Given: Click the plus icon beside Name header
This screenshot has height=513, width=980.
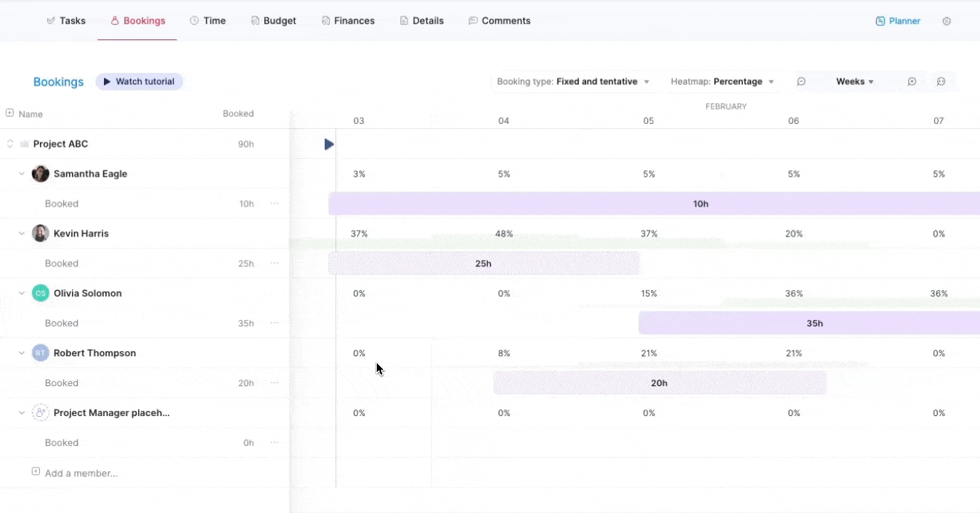Looking at the screenshot, I should click(x=10, y=113).
